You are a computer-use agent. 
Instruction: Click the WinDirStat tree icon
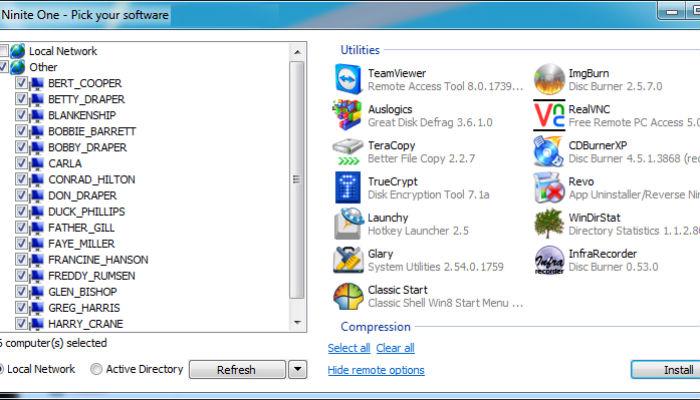point(549,223)
